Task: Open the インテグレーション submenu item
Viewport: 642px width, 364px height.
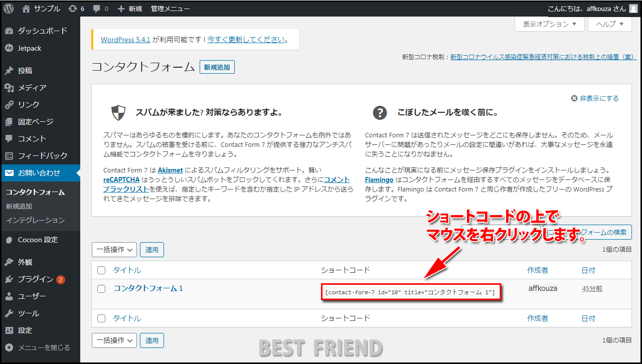Action: [35, 220]
